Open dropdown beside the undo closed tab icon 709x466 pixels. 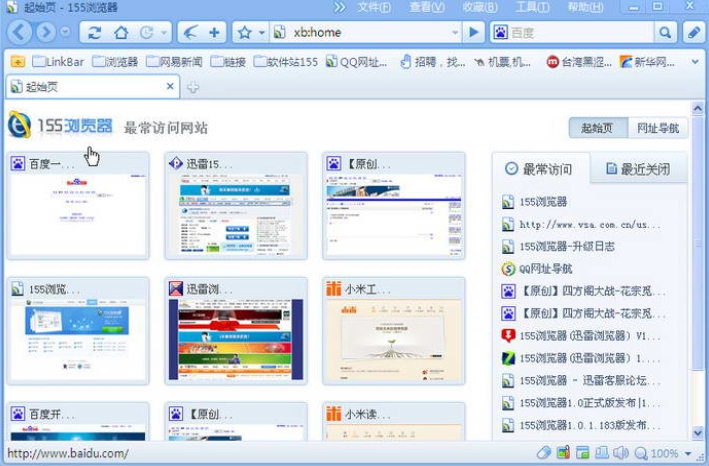pyautogui.click(x=164, y=33)
